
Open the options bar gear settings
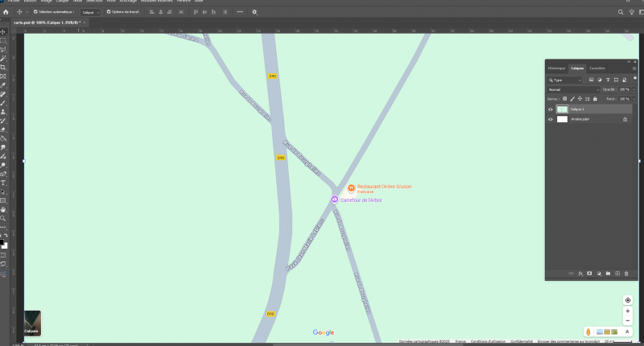pos(254,12)
